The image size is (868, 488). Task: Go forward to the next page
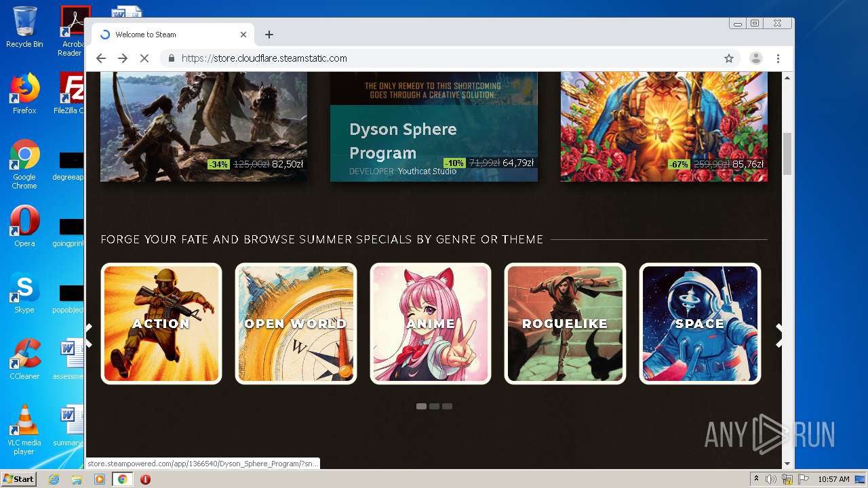pyautogui.click(x=123, y=58)
